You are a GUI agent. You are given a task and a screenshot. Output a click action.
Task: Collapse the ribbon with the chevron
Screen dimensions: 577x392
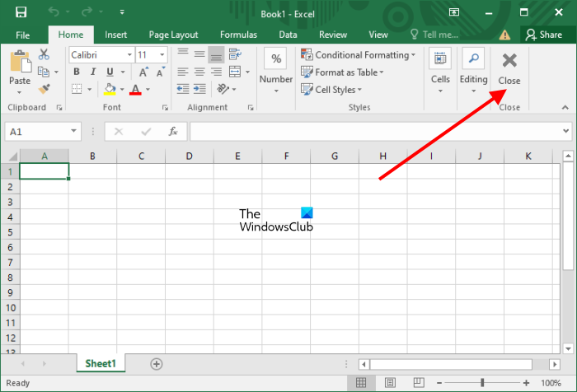click(565, 107)
